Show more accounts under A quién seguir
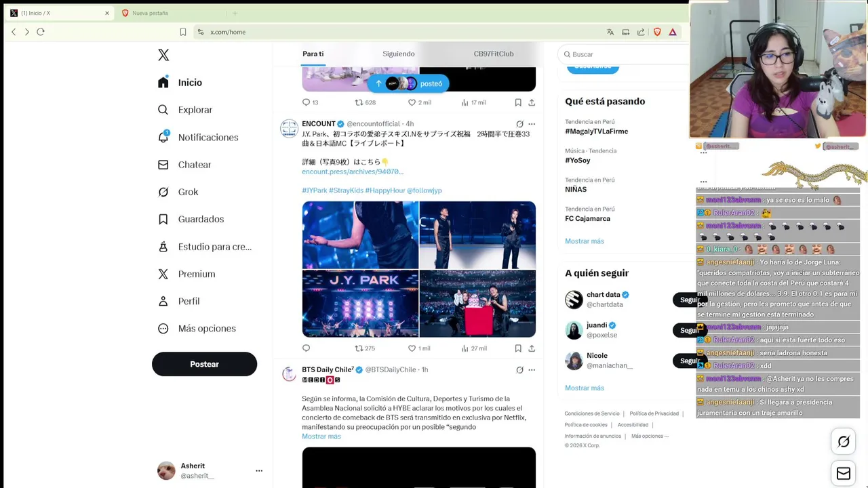868x488 pixels. pyautogui.click(x=585, y=388)
